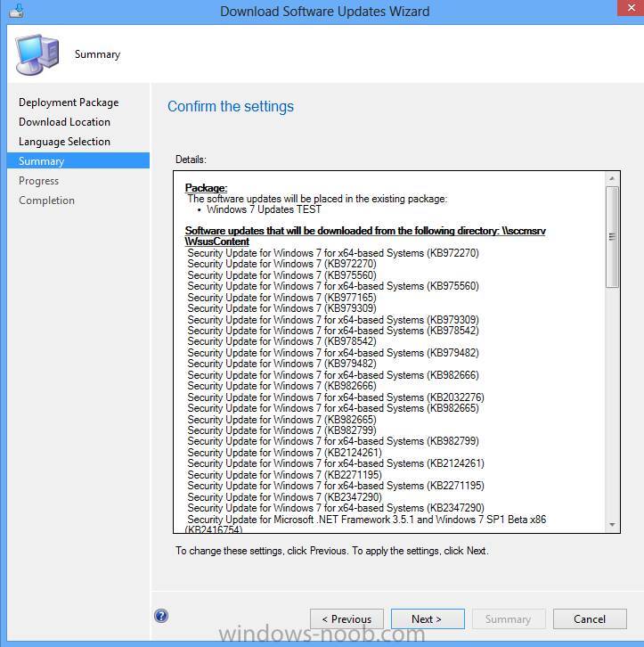Select Security Update for Windows 7 (KB2347290)
The image size is (644, 647).
click(285, 497)
